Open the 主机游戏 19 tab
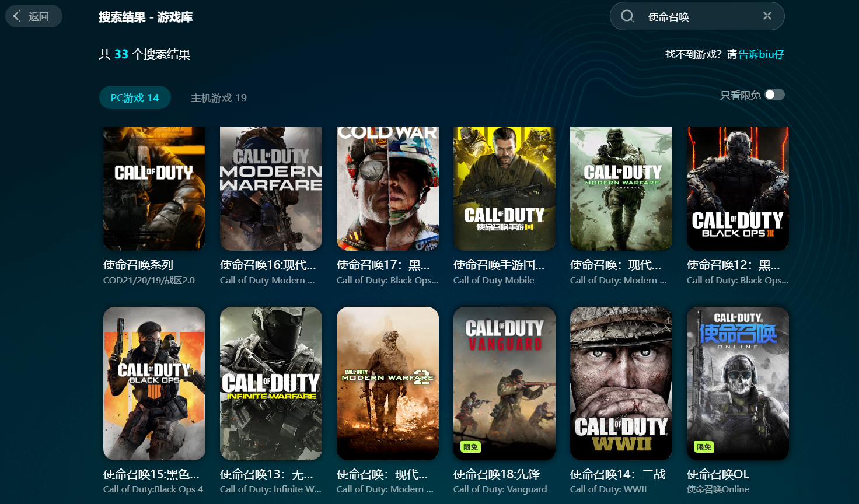The height and width of the screenshot is (504, 859). coord(219,98)
